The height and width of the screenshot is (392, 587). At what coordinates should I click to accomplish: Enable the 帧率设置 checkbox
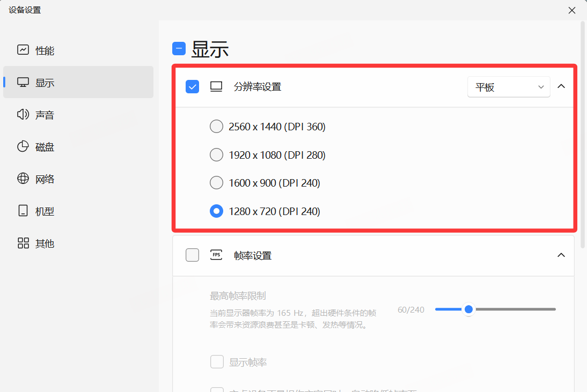tap(192, 255)
